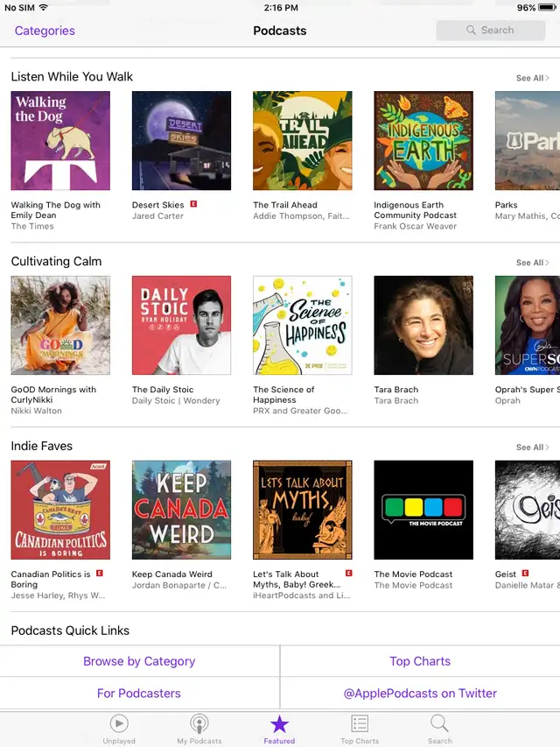Tap the battery indicator icon

(547, 8)
